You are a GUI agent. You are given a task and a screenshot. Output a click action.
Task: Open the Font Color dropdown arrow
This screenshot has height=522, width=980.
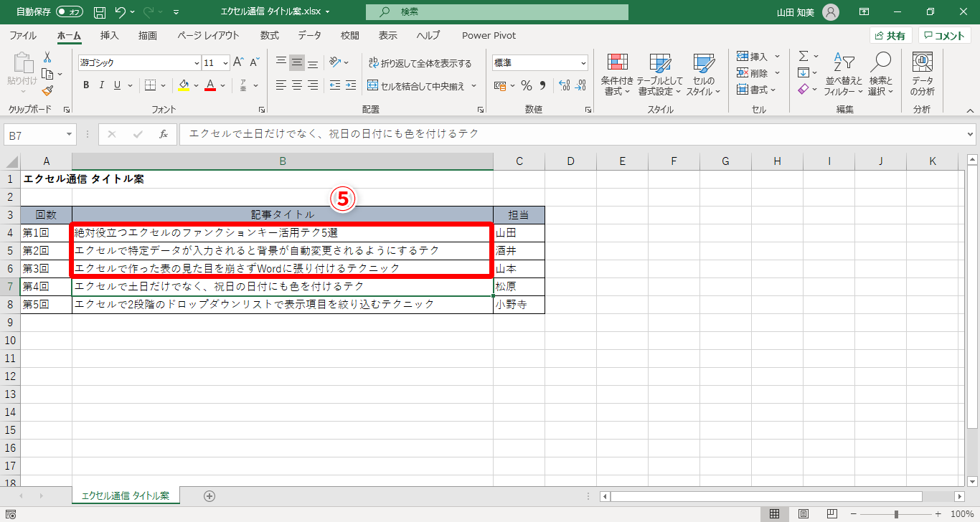222,86
